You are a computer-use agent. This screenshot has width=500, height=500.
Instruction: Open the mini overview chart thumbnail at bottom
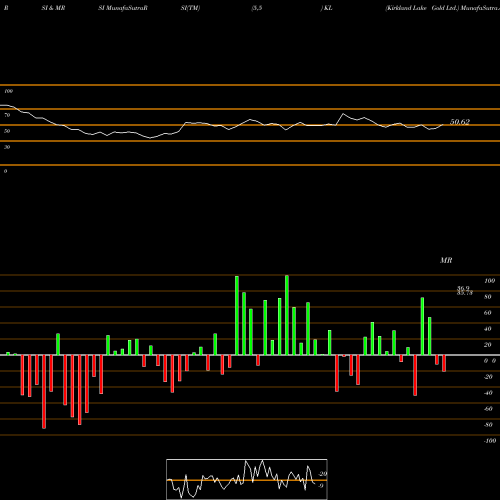click(x=247, y=479)
